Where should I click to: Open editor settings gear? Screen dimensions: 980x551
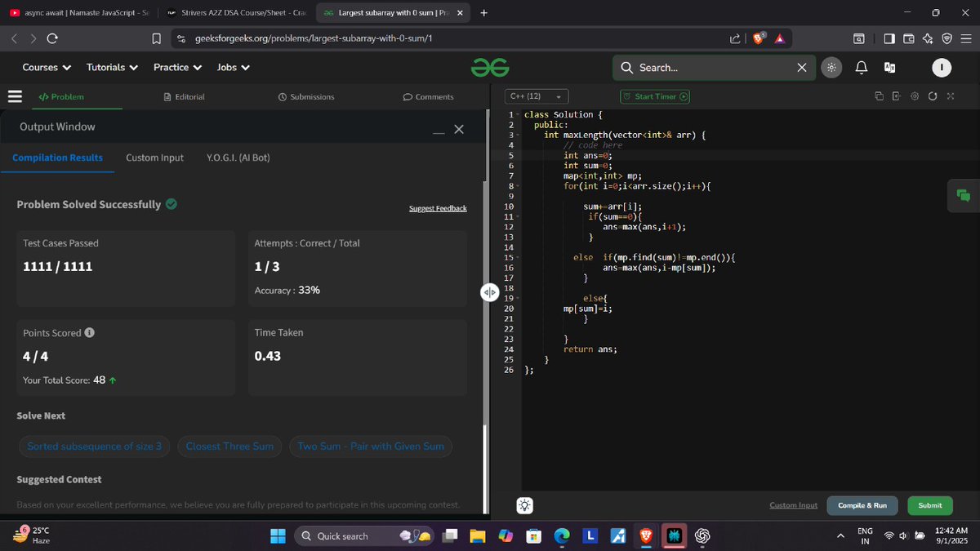click(x=915, y=96)
